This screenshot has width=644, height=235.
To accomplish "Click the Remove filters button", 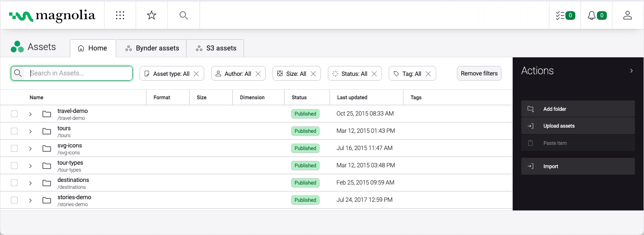I will pyautogui.click(x=479, y=73).
